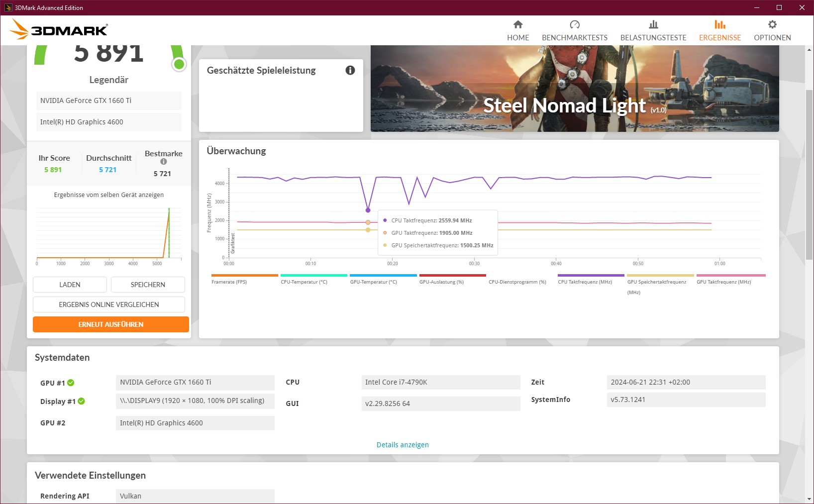Click Display #1 DISPLAY9 resolution field
814x504 pixels.
[195, 401]
